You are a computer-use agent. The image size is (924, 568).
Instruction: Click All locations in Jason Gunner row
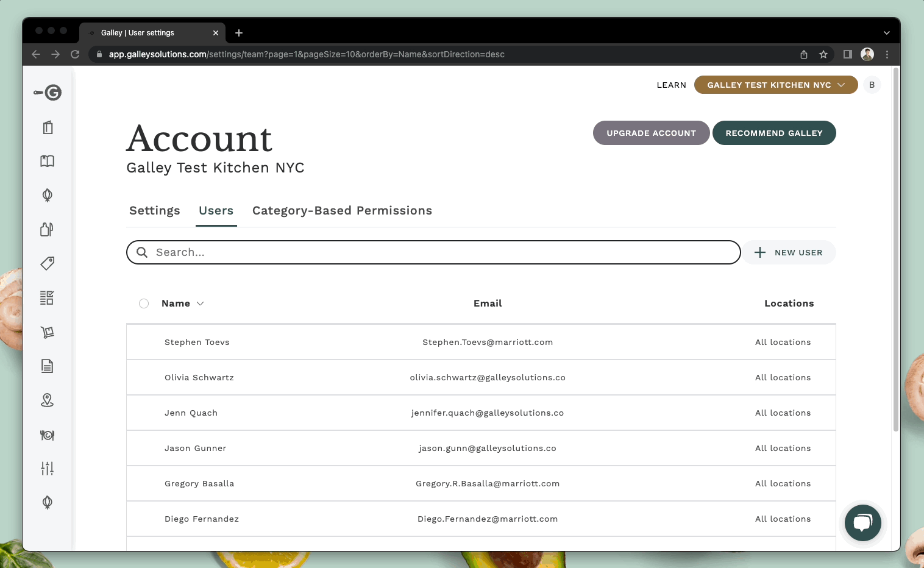783,448
